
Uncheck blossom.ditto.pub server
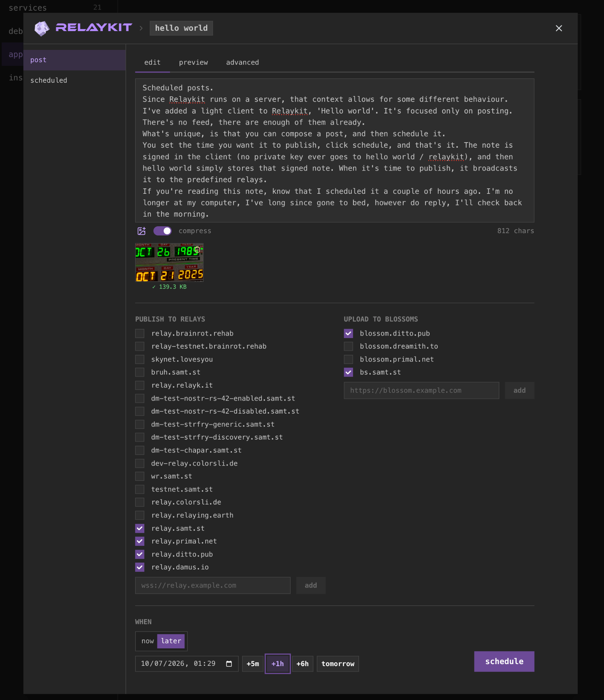click(x=348, y=333)
